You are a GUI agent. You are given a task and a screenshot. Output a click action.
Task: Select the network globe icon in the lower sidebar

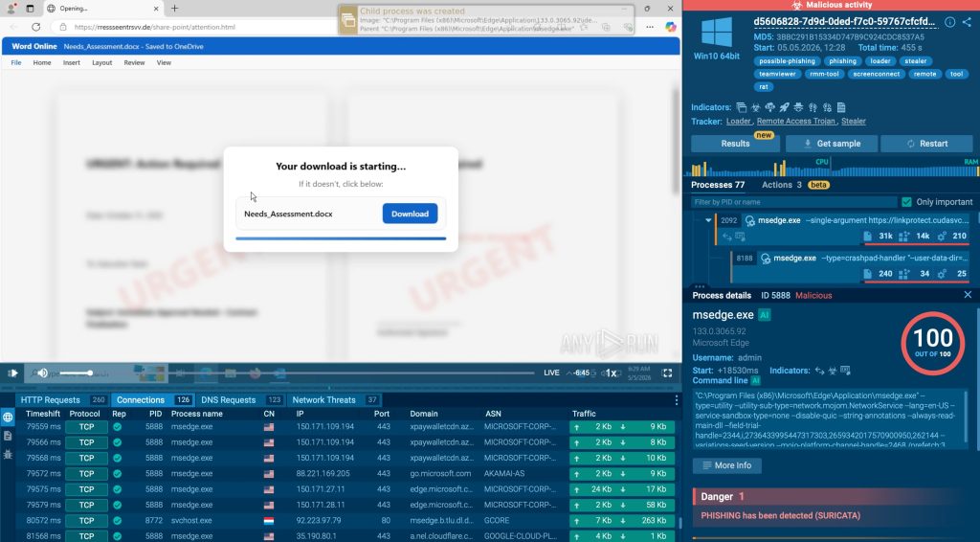click(8, 417)
